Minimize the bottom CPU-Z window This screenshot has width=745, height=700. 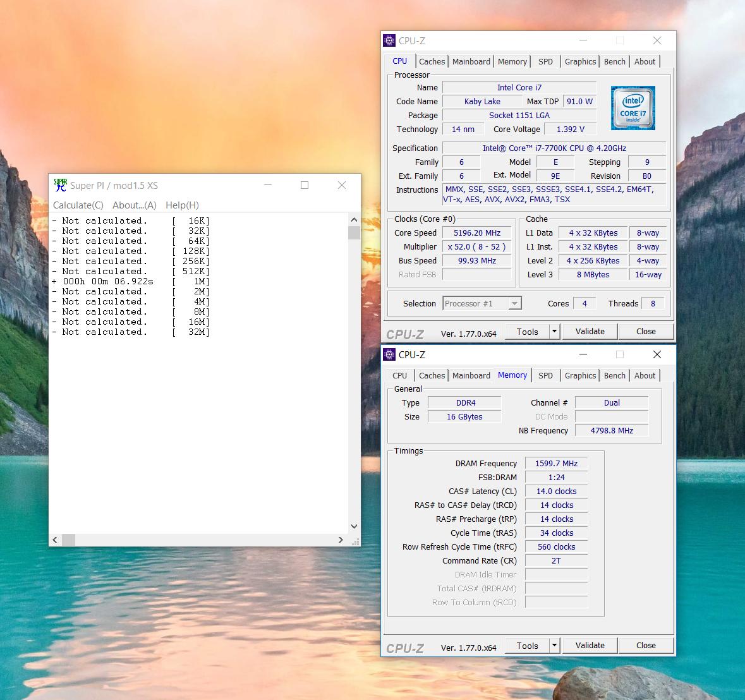click(x=583, y=354)
